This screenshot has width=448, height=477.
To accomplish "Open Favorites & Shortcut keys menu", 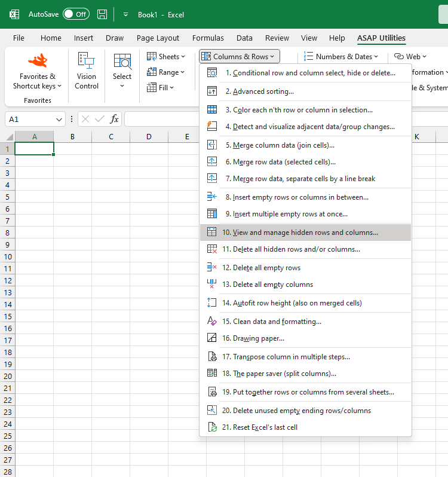I will tap(38, 72).
